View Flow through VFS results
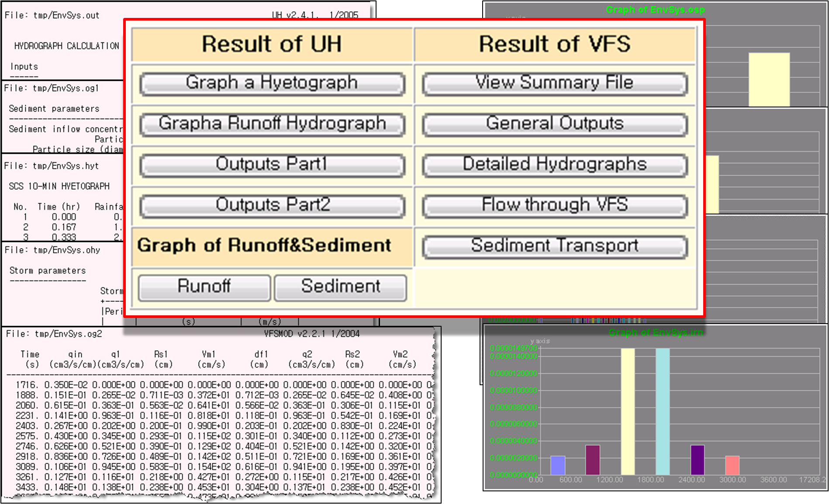The image size is (829, 504). (554, 206)
